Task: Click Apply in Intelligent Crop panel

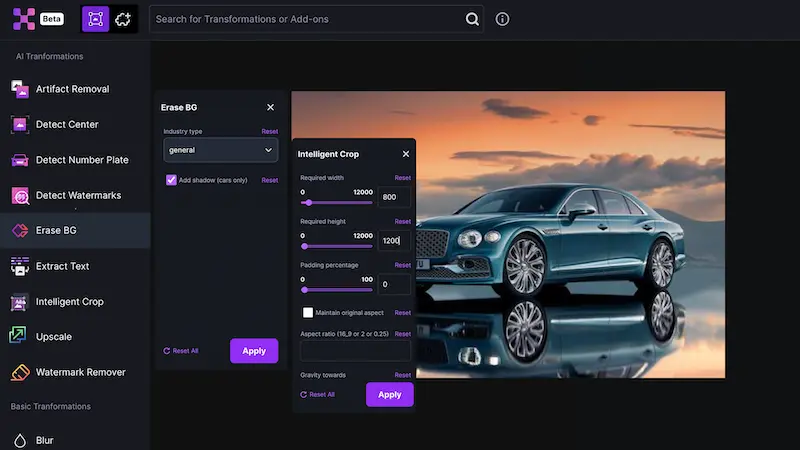Action: click(x=390, y=394)
